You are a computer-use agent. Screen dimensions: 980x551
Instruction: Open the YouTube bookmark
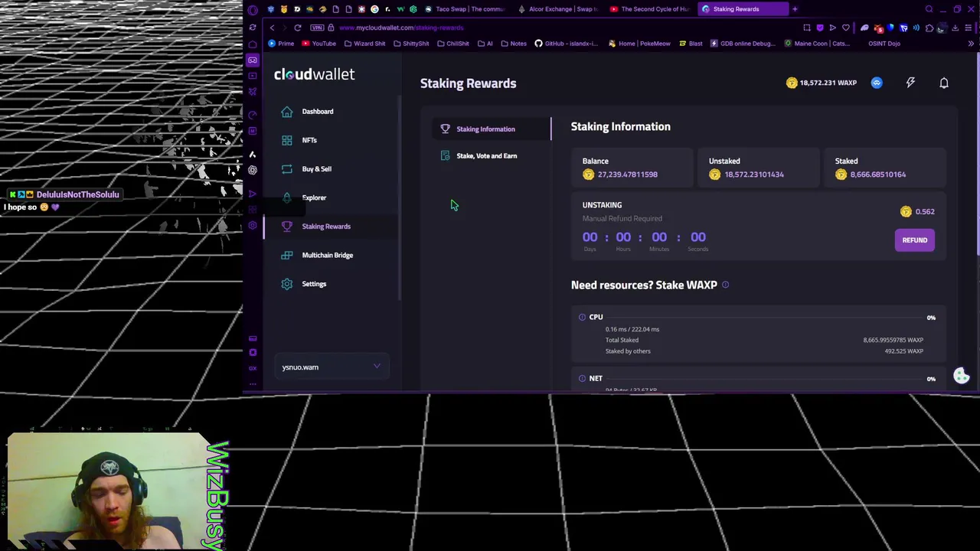click(318, 44)
